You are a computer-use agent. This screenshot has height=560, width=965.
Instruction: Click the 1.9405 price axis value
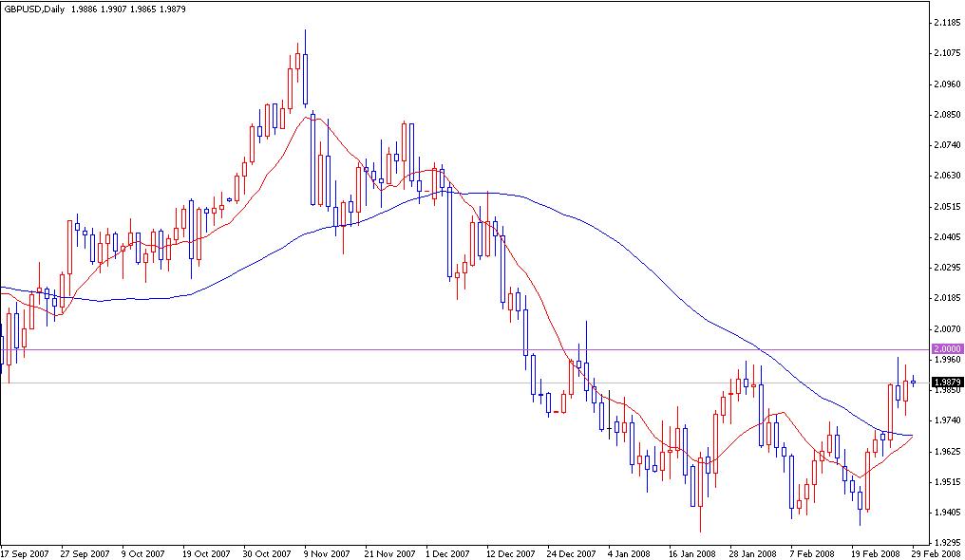[947, 512]
